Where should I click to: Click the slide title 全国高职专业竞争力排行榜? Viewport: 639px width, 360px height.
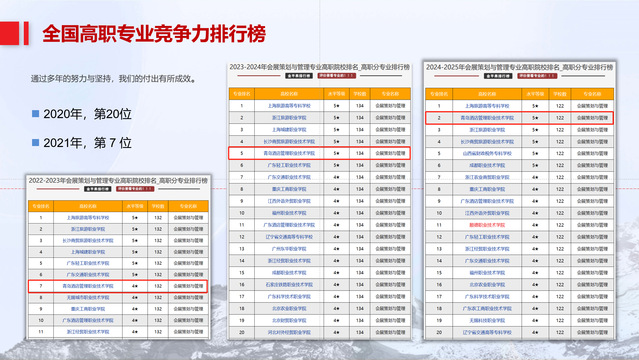pos(154,33)
